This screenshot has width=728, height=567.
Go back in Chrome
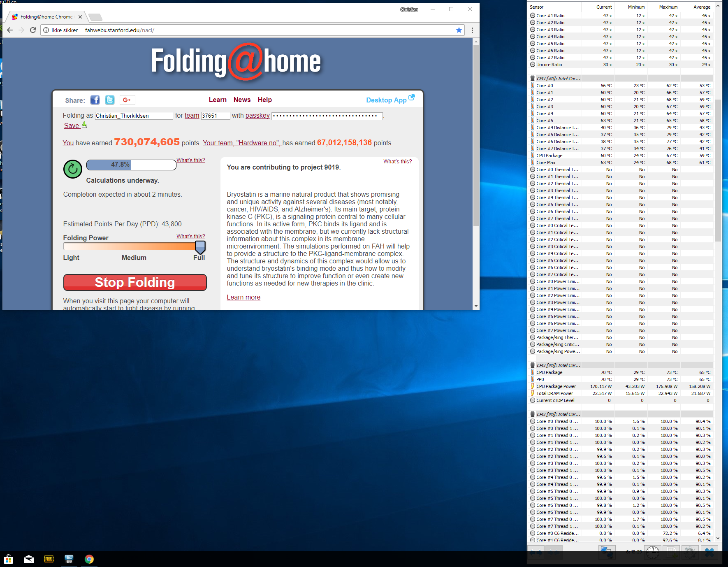(10, 30)
